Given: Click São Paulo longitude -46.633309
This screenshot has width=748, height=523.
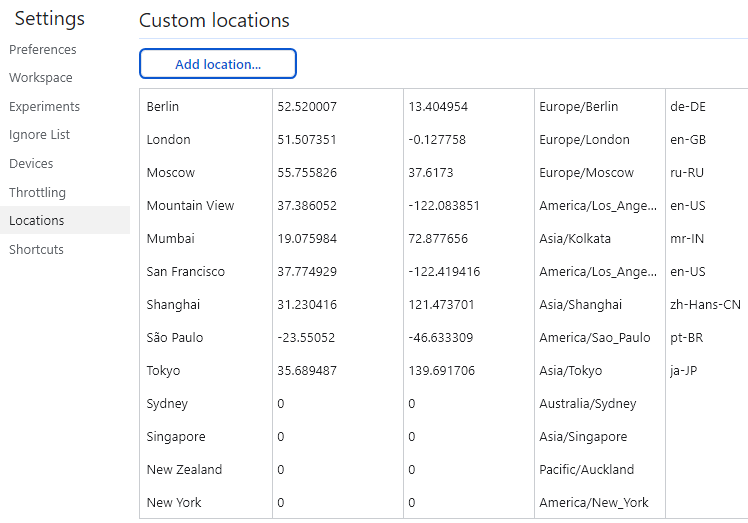Looking at the screenshot, I should point(441,338).
